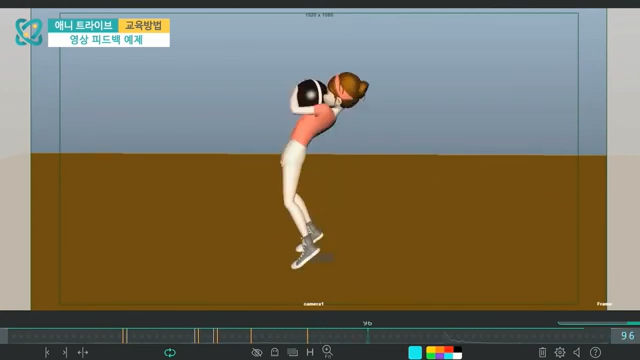Click the timeline scrubber bar

point(309,336)
